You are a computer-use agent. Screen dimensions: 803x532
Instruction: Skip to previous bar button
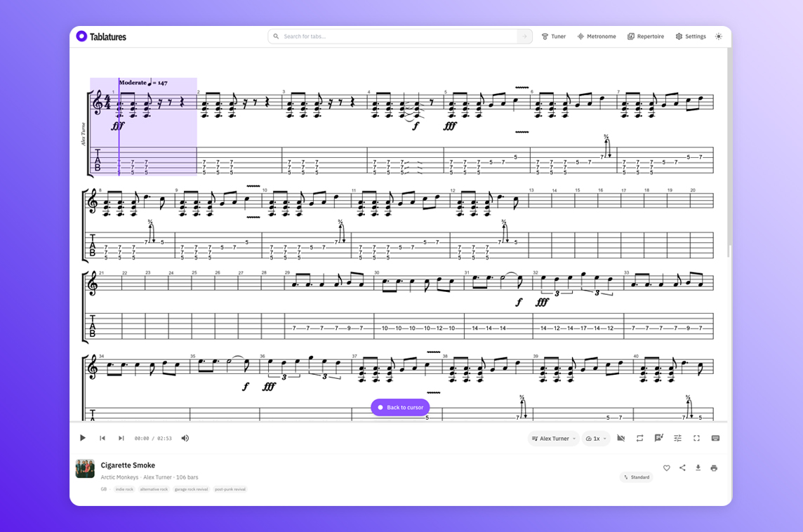(102, 438)
